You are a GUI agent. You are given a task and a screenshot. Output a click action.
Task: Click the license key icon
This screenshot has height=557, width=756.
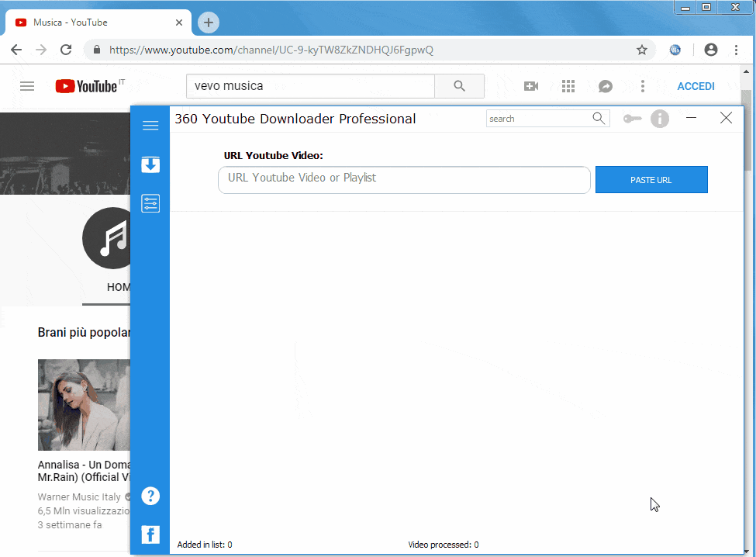pyautogui.click(x=632, y=119)
